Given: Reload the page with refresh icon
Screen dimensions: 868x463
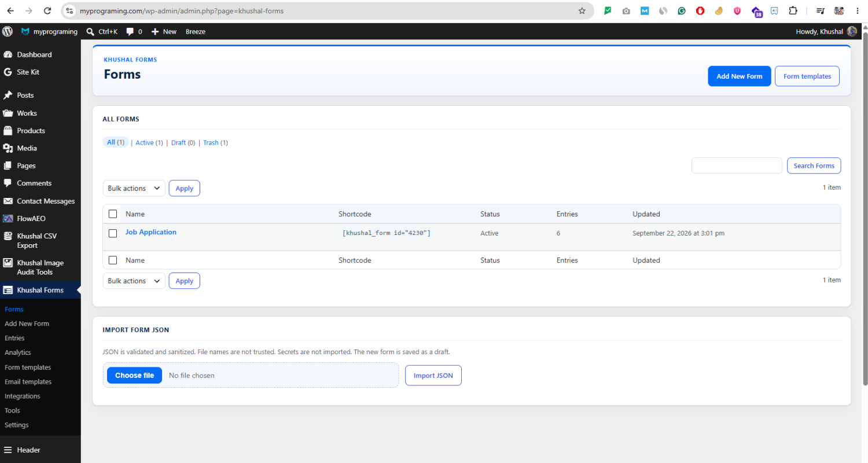Looking at the screenshot, I should pos(48,10).
